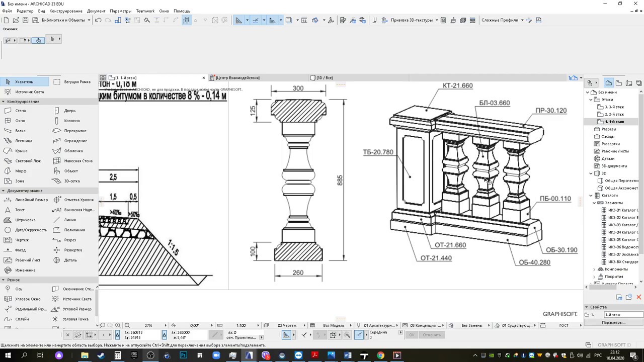Select Общая Перспектива in navigator
Viewport: 644px width, 362px height.
621,180
